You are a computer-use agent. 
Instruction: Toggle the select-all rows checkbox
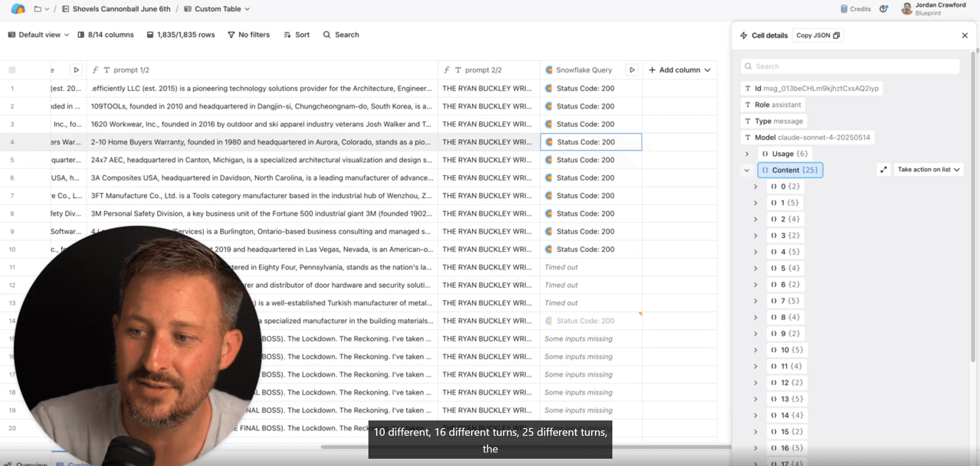click(x=12, y=70)
